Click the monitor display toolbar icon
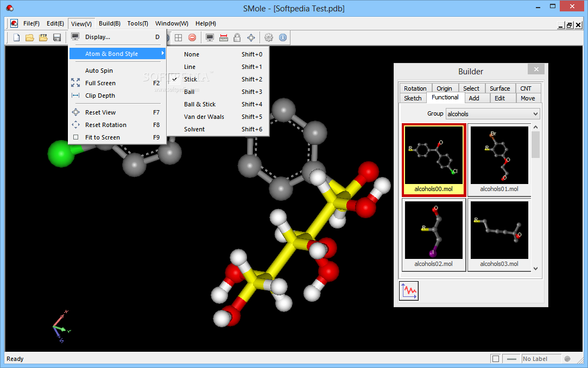The width and height of the screenshot is (588, 368). 210,37
